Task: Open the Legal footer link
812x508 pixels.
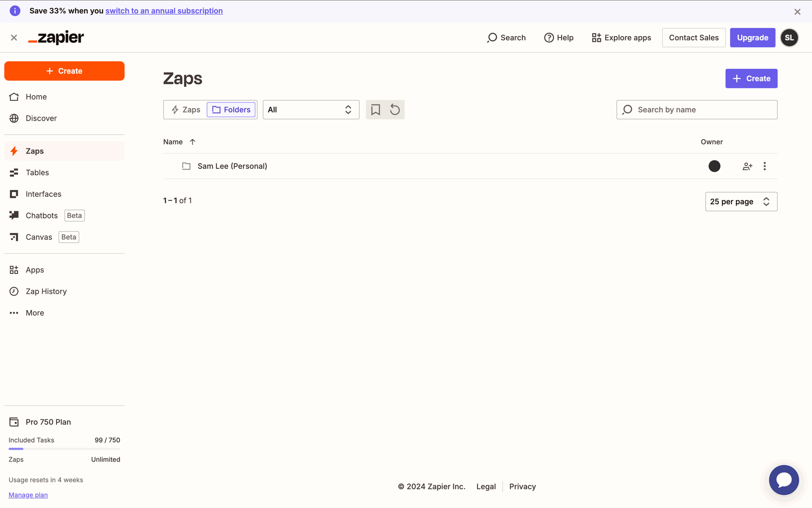Action: click(x=486, y=487)
